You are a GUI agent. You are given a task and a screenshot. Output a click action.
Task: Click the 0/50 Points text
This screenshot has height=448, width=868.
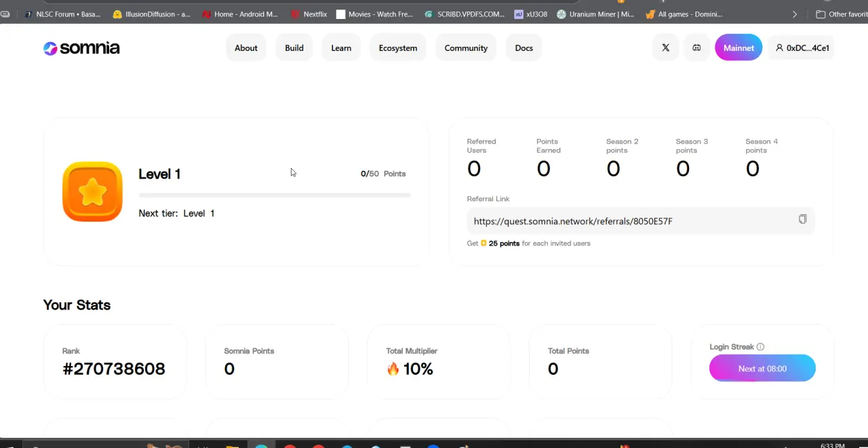click(383, 174)
